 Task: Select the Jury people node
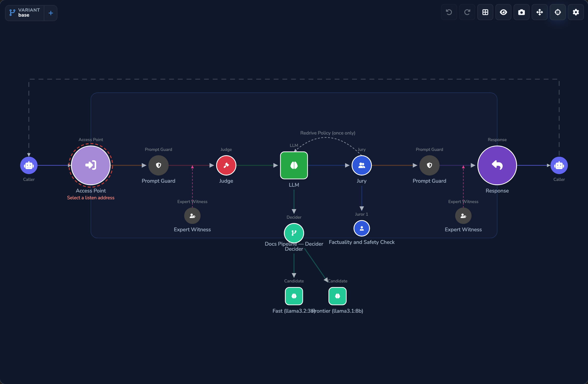(x=361, y=165)
